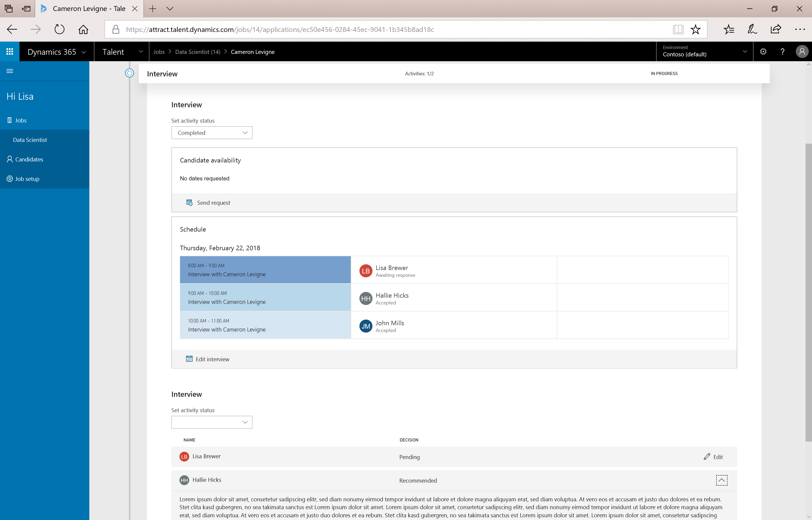The image size is (812, 520).
Task: Open the settings gear in the header
Action: [764, 52]
